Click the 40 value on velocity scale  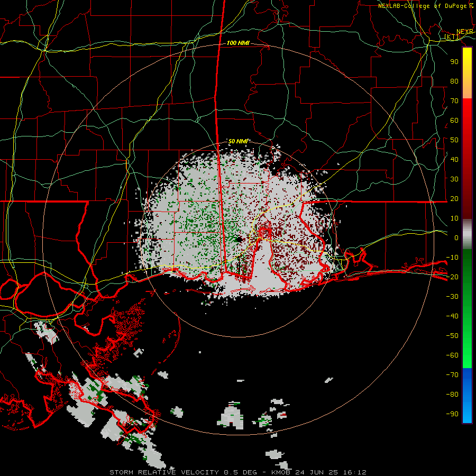click(x=454, y=160)
